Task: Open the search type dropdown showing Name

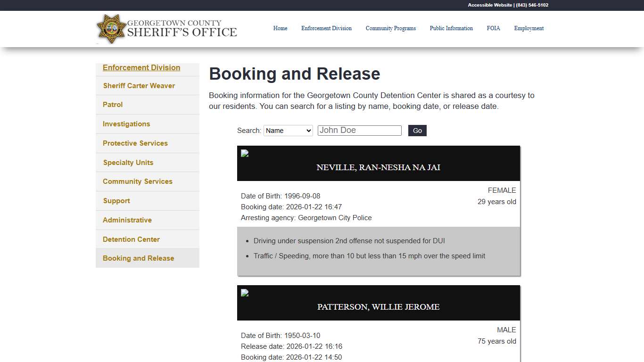Action: click(288, 131)
